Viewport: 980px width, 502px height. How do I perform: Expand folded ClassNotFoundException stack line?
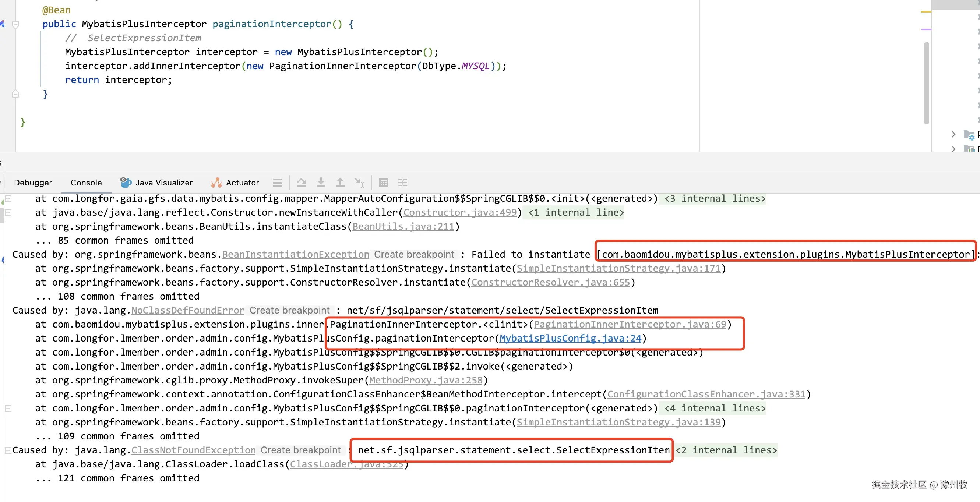[x=8, y=450]
